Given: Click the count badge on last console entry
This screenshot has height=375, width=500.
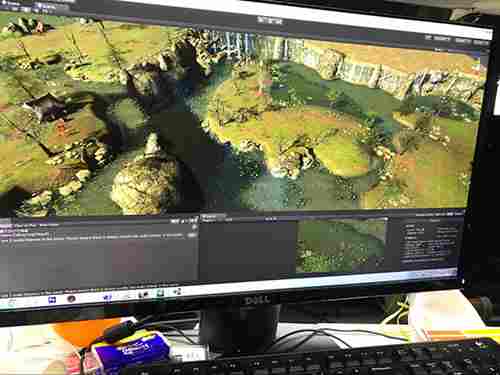Looking at the screenshot, I should click(191, 235).
